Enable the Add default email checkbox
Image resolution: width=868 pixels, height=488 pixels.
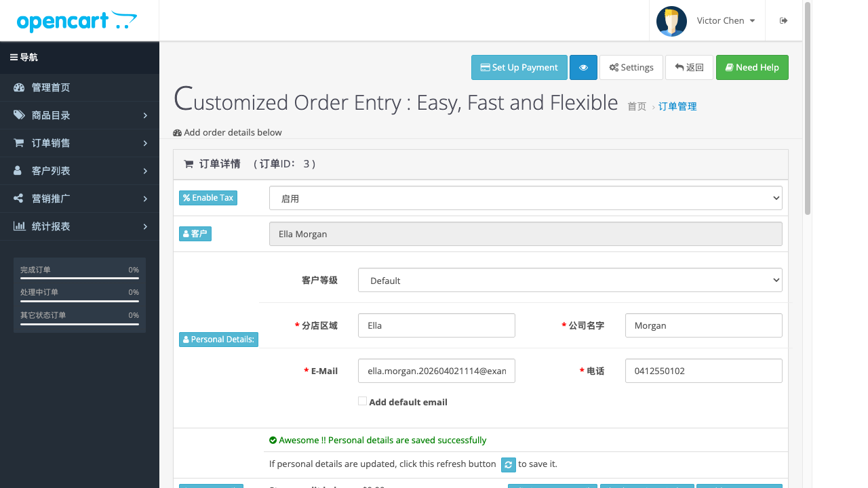tap(362, 401)
